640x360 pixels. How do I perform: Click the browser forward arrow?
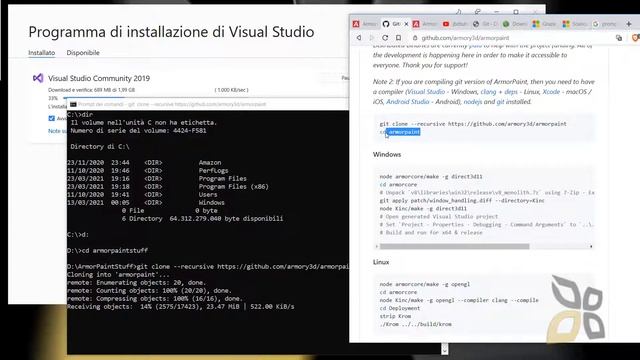(371, 38)
